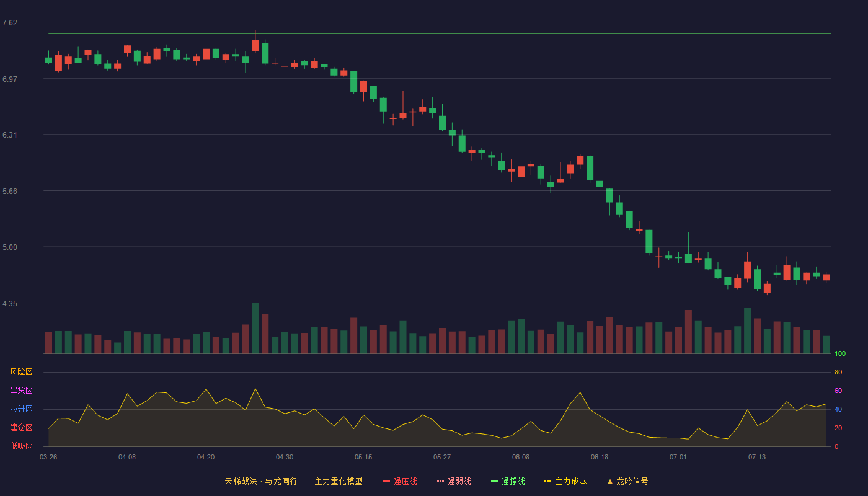Screen dimensions: 868x496
Task: Click the 03-26 date axis label
Action: 48,457
